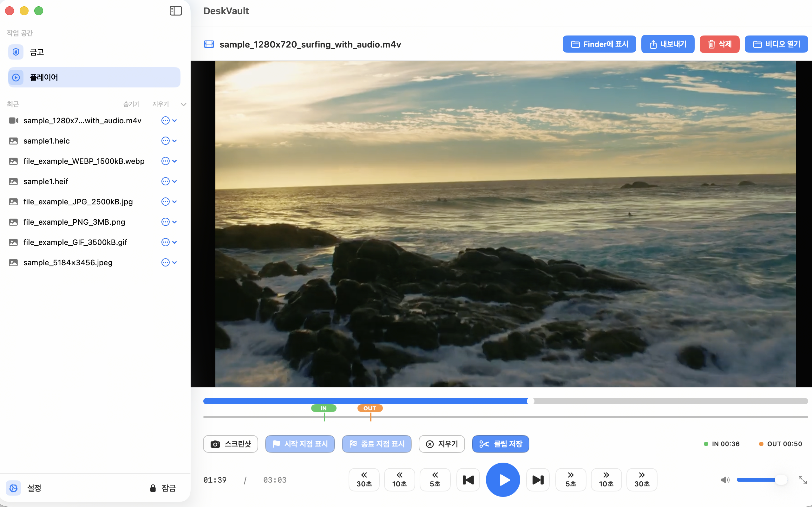Viewport: 812px width, 507px height.
Task: Enter fullscreen with expand arrows icon
Action: tap(802, 480)
